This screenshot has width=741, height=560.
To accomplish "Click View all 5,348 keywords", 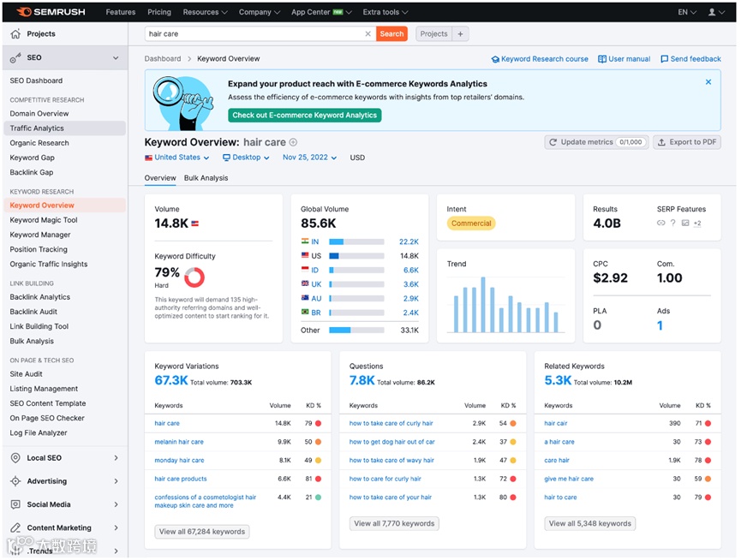I will [x=589, y=524].
